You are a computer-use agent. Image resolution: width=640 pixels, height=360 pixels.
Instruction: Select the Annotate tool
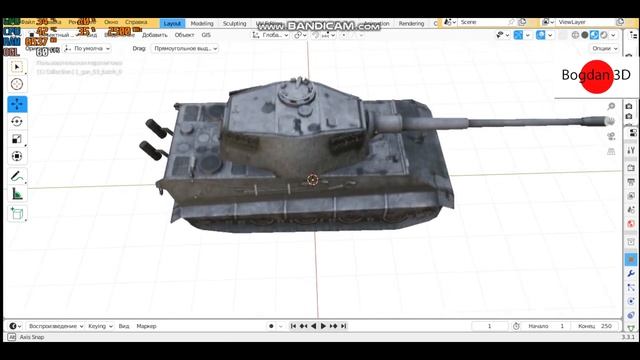point(17,176)
